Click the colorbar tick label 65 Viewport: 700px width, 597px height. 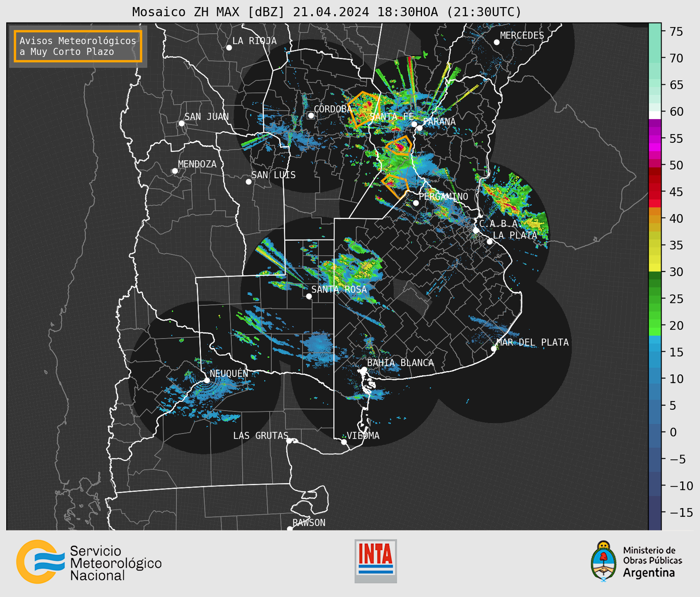[676, 85]
